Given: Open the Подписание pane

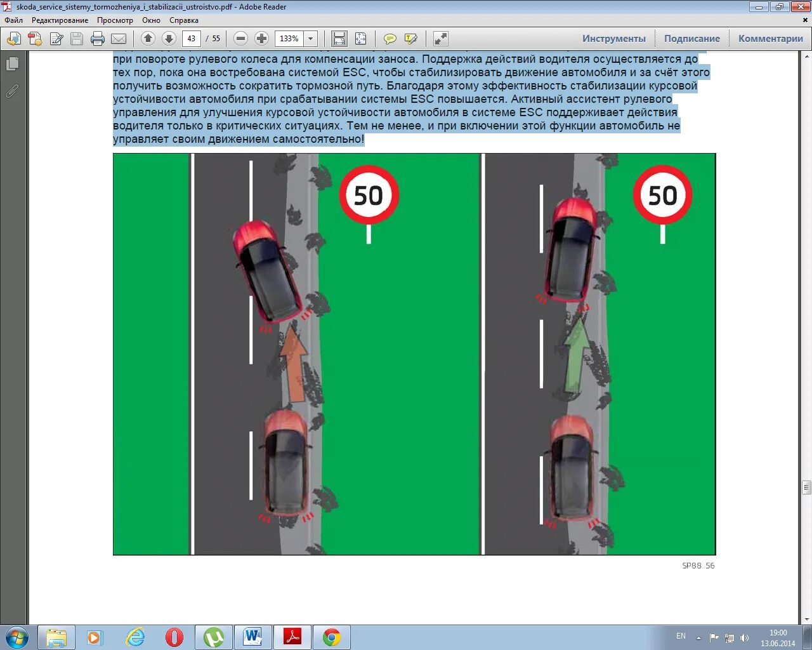Looking at the screenshot, I should pyautogui.click(x=692, y=39).
